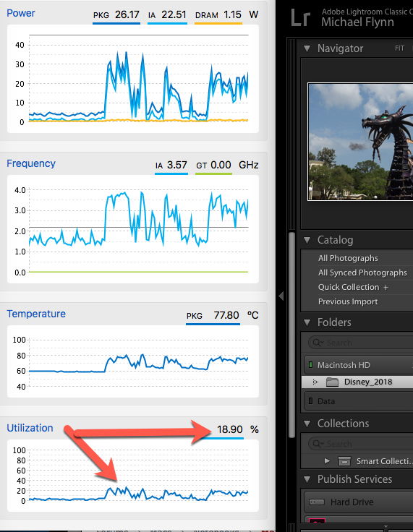
Task: Click inside the Temperature graph
Action: pyautogui.click(x=133, y=361)
